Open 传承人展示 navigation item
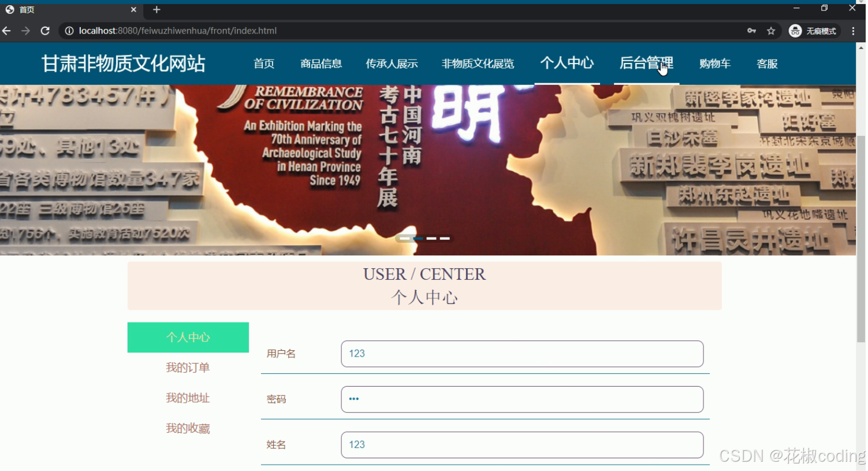The width and height of the screenshot is (868, 471). [392, 64]
